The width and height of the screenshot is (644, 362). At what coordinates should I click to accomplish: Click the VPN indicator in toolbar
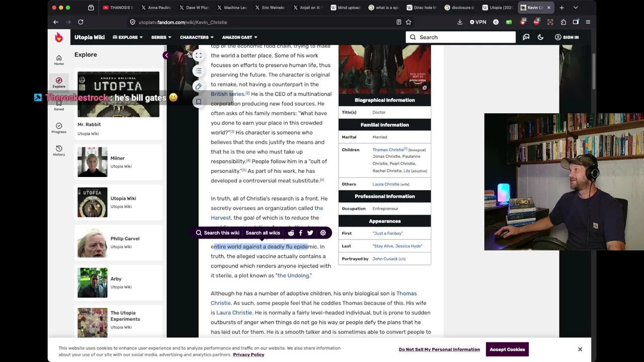tap(478, 22)
